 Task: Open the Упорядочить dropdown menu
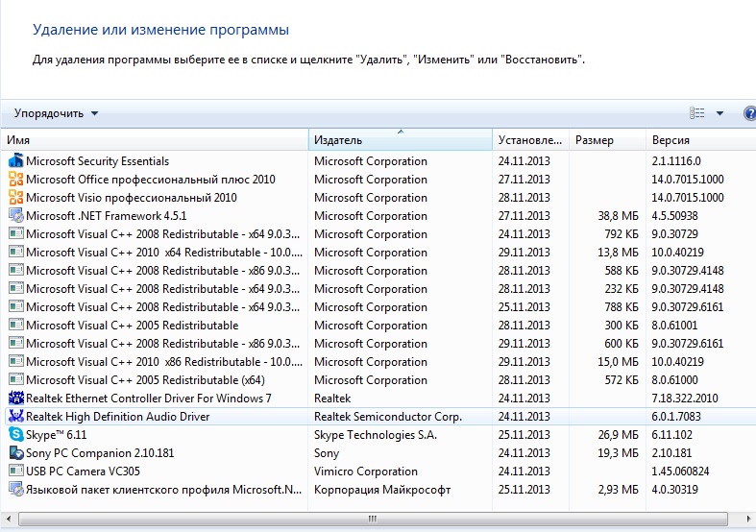[56, 113]
